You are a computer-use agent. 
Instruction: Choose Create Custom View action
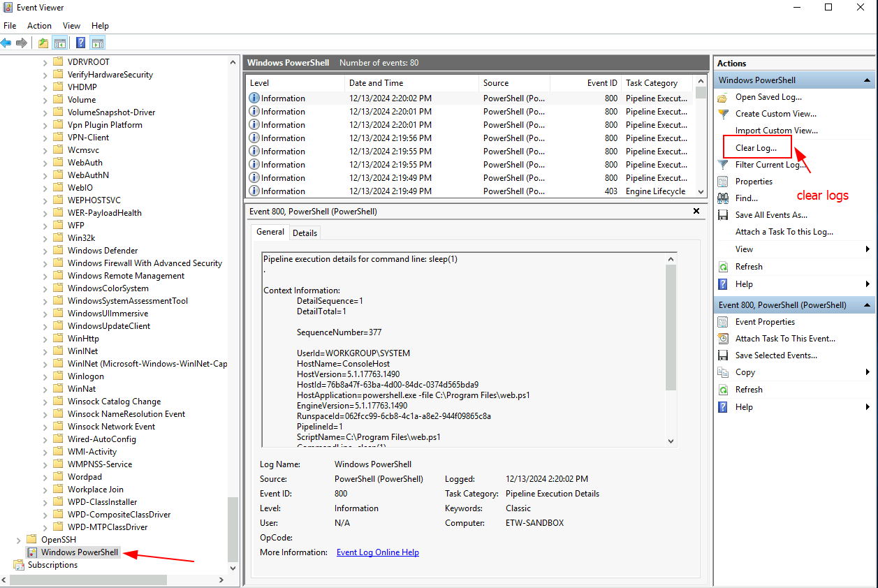click(x=775, y=114)
